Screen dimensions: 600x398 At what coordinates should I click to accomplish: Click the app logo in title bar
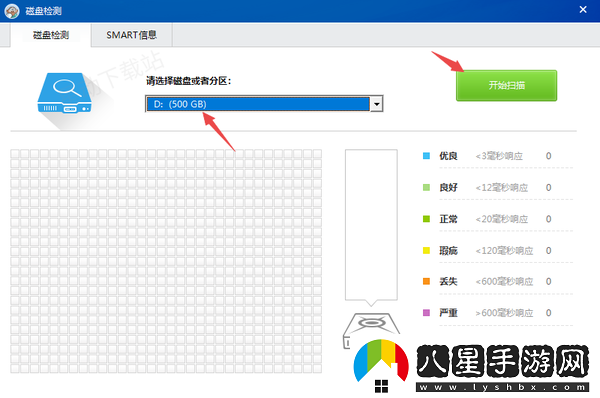[12, 11]
